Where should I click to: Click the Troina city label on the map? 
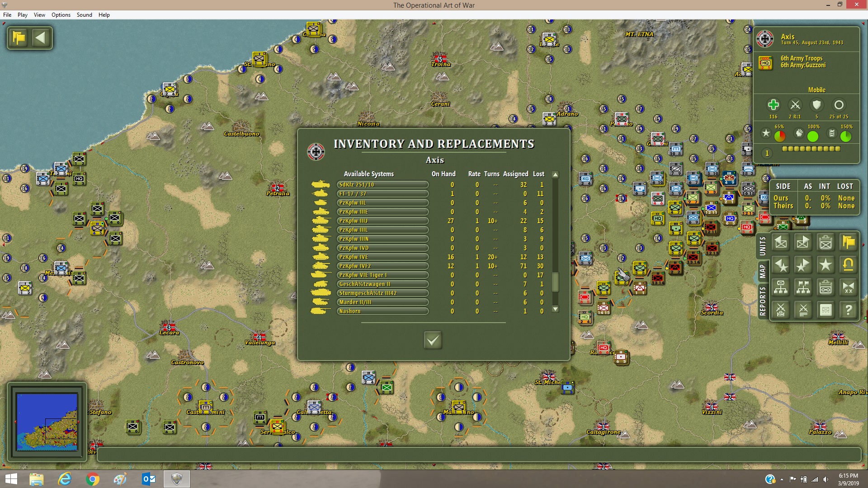pyautogui.click(x=441, y=64)
